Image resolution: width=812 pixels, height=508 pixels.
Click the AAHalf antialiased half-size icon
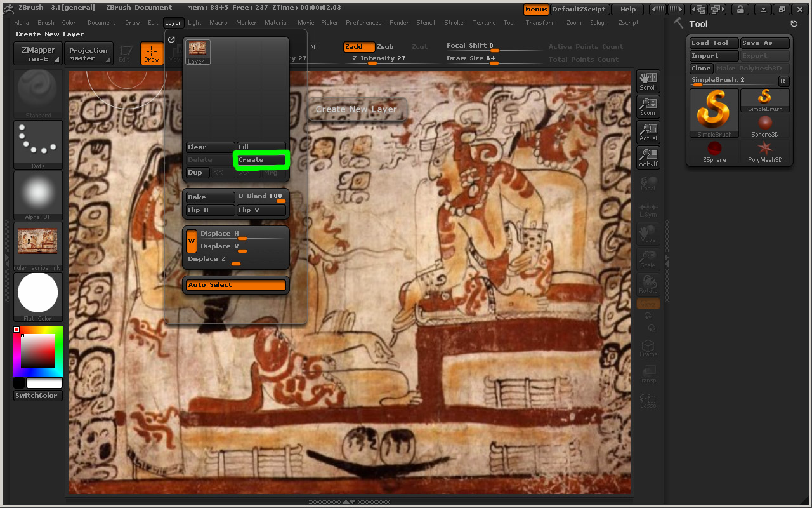coord(648,157)
